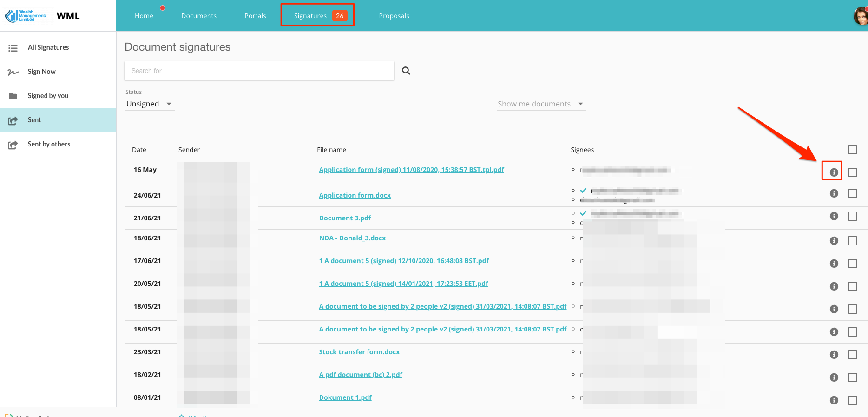Open info icon for 16 May document

click(x=834, y=172)
